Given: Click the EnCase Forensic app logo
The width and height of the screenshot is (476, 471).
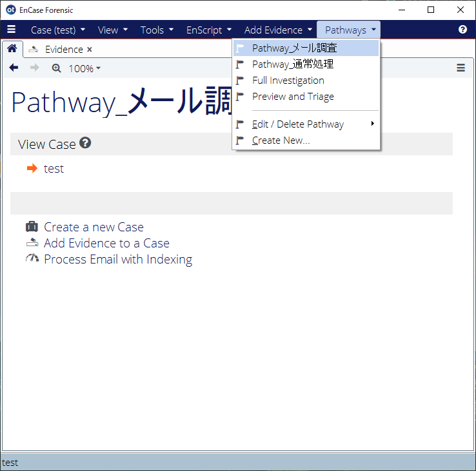Looking at the screenshot, I should pos(10,10).
